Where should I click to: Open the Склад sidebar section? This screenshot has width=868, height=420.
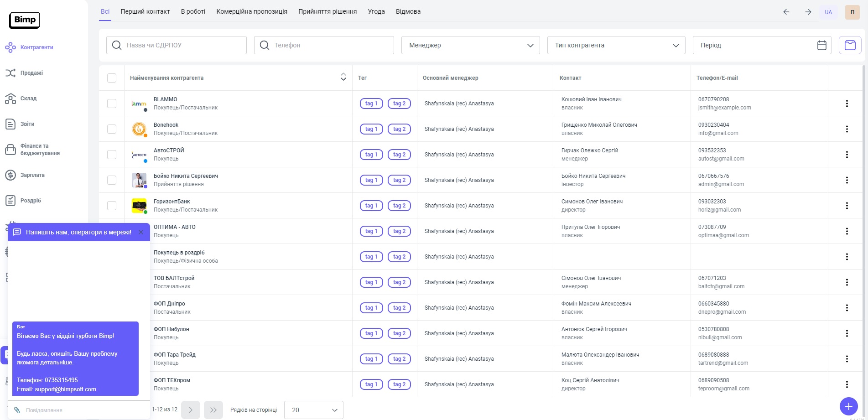[x=21, y=99]
